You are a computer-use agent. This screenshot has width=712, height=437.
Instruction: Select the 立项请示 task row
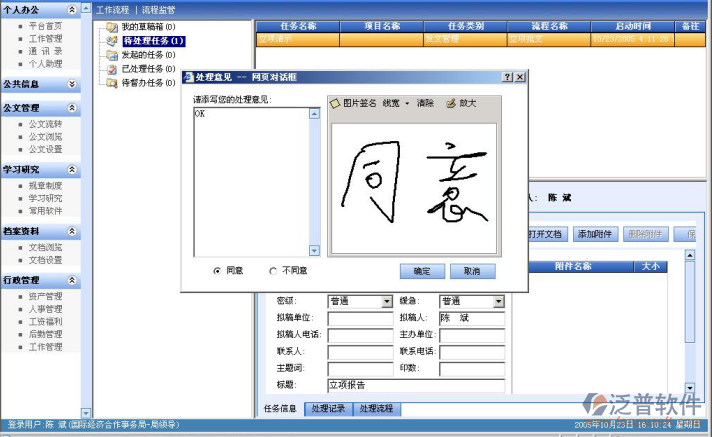[481, 40]
